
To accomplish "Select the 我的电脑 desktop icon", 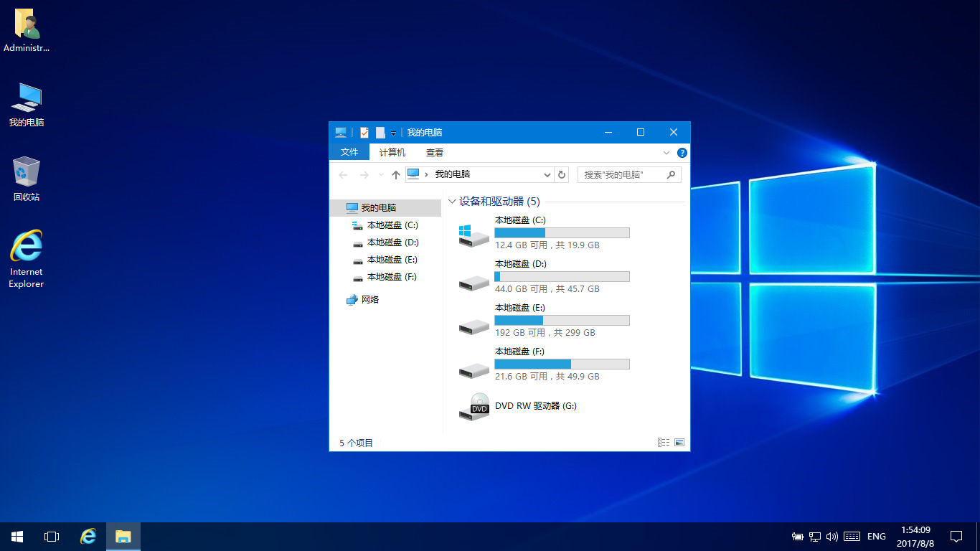I will tap(27, 105).
